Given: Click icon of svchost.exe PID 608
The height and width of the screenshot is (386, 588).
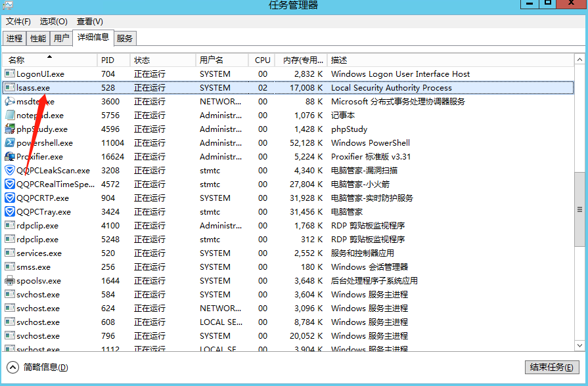Looking at the screenshot, I should coord(10,322).
